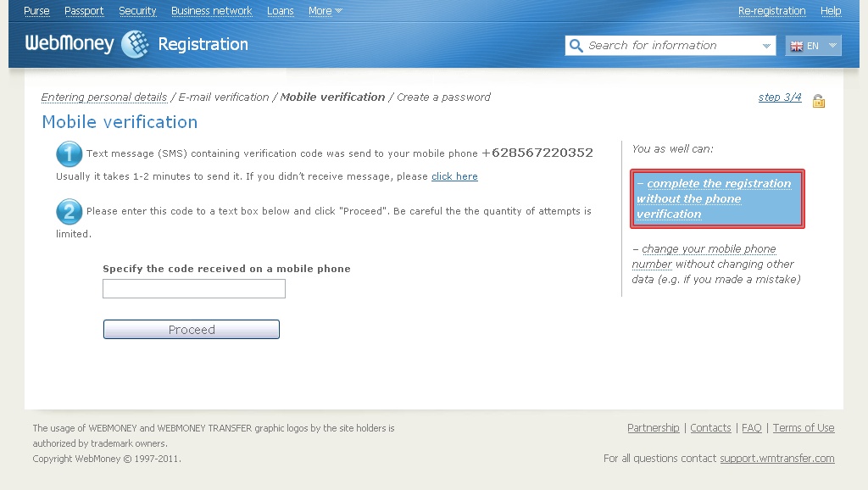Image resolution: width=868 pixels, height=490 pixels.
Task: Go back to Entering personal details step
Action: point(104,97)
